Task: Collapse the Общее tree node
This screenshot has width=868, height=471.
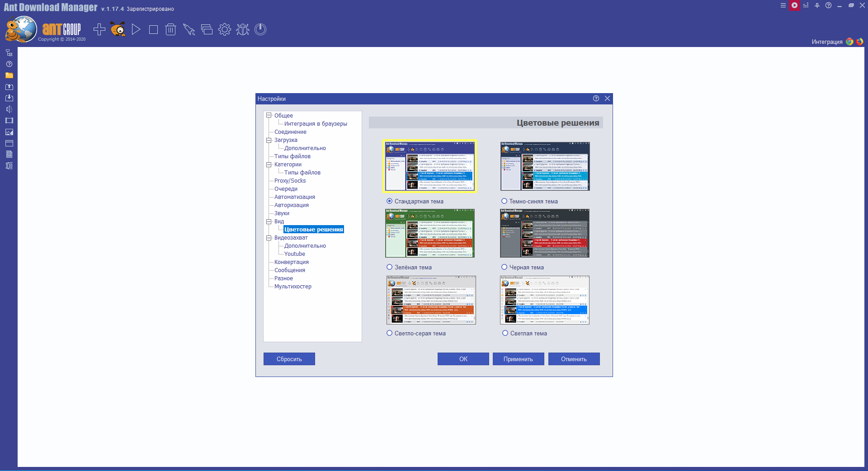Action: pos(269,115)
